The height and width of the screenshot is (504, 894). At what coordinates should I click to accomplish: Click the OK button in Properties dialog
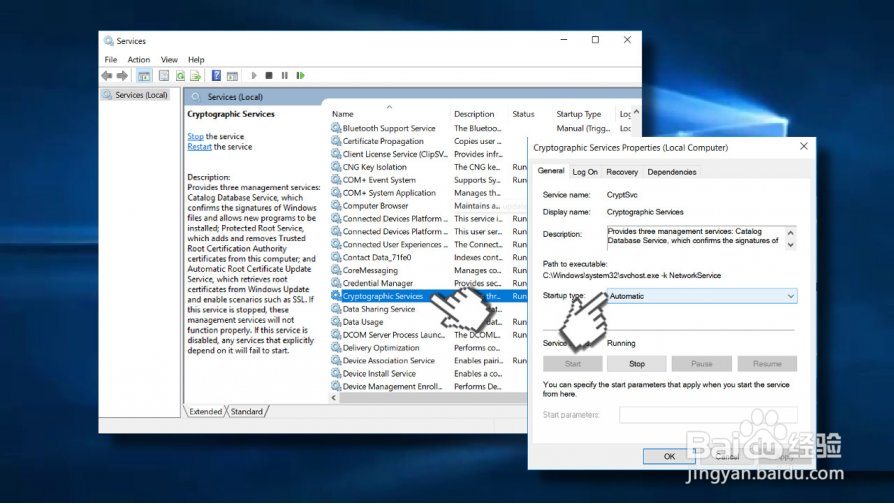(669, 456)
